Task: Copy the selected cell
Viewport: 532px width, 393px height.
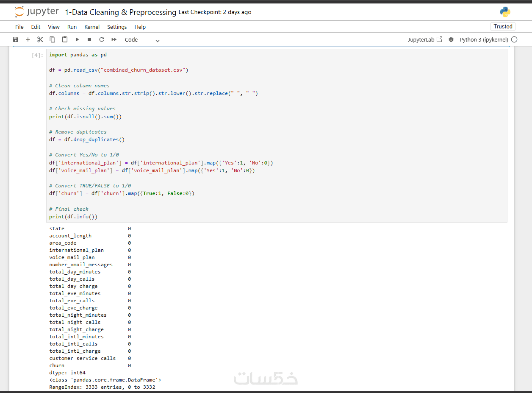Action: point(53,39)
